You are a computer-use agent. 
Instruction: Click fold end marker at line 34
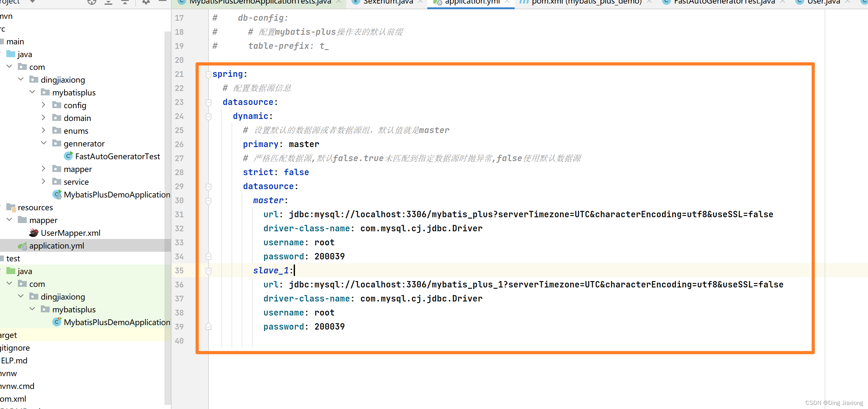click(x=209, y=256)
